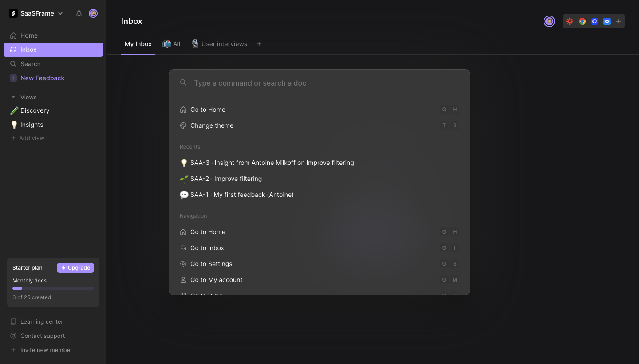The image size is (639, 364).
Task: Open recent doc SAA-2 Improve filtering
Action: pos(319,179)
